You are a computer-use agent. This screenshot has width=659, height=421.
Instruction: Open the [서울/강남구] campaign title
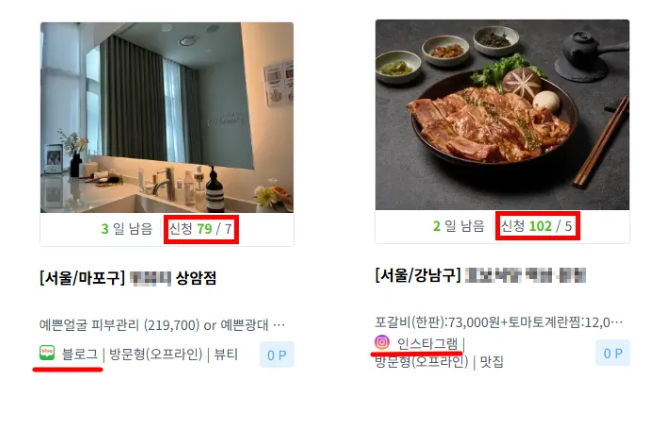pos(480,275)
